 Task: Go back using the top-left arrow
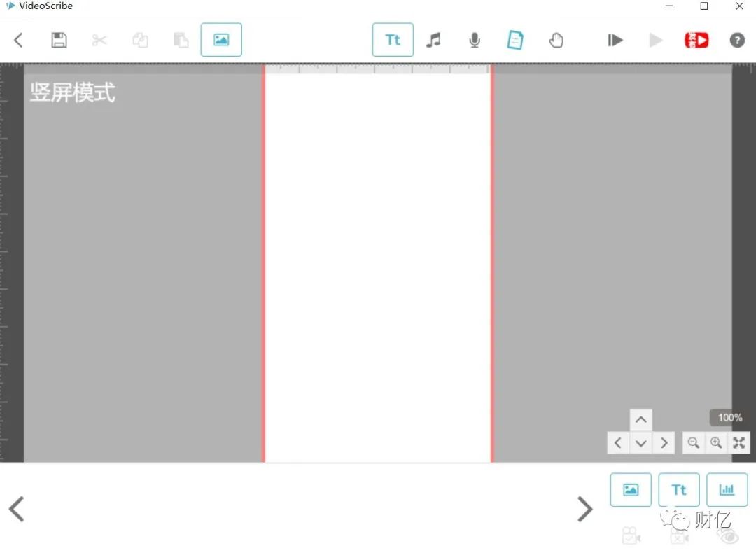18,40
